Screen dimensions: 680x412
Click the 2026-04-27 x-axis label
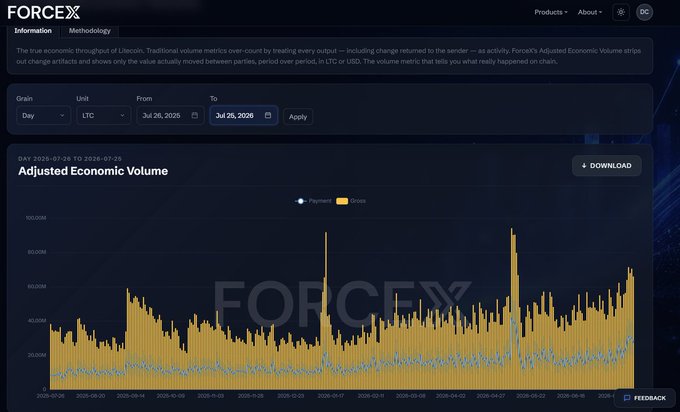point(491,396)
